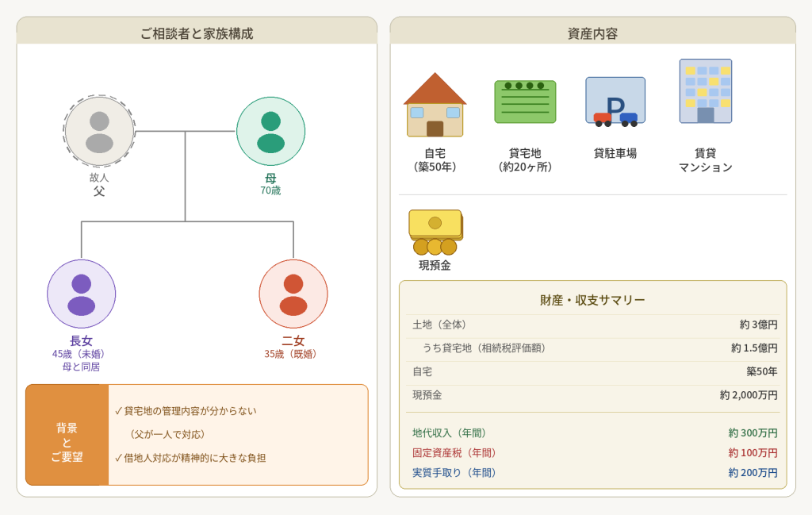
Task: Select the green leased land icon
Action: [525, 102]
